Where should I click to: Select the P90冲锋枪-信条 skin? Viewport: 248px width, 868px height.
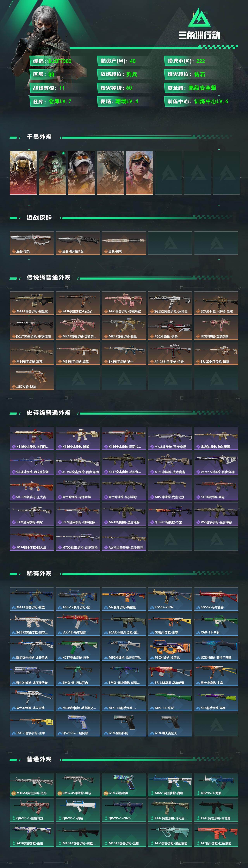(x=170, y=328)
